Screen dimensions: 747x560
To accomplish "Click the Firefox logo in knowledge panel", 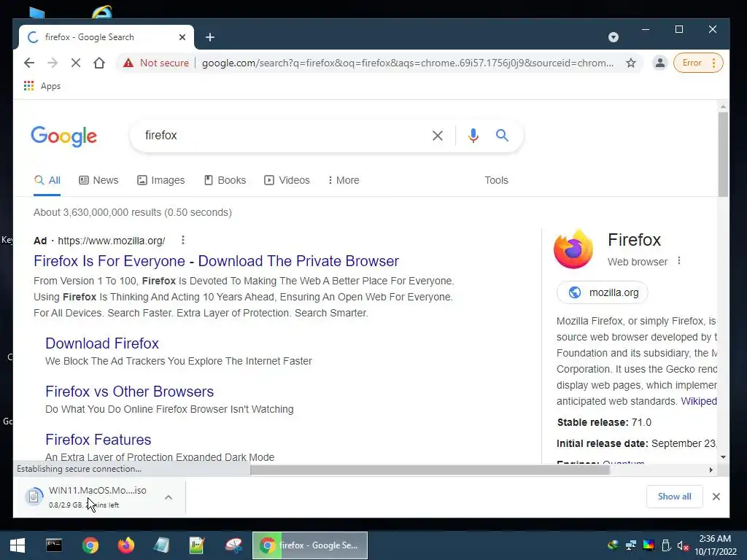I will tap(573, 249).
